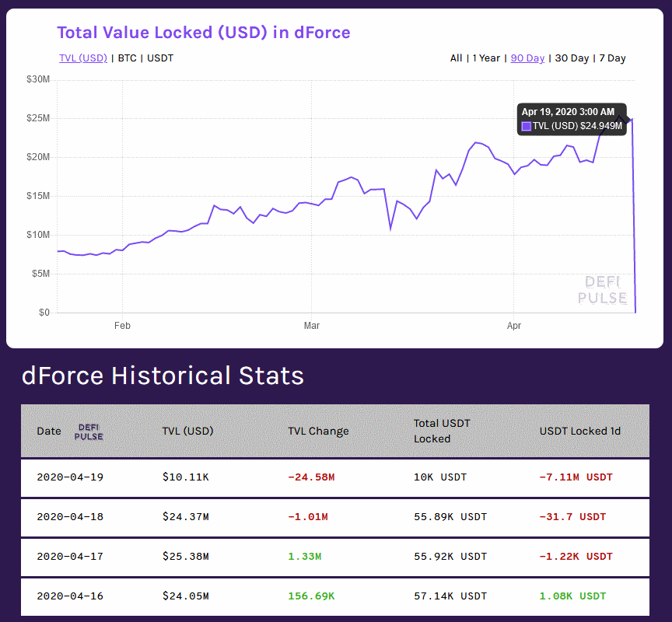Click the Mar label on the x-axis
This screenshot has width=672, height=622.
tap(312, 326)
